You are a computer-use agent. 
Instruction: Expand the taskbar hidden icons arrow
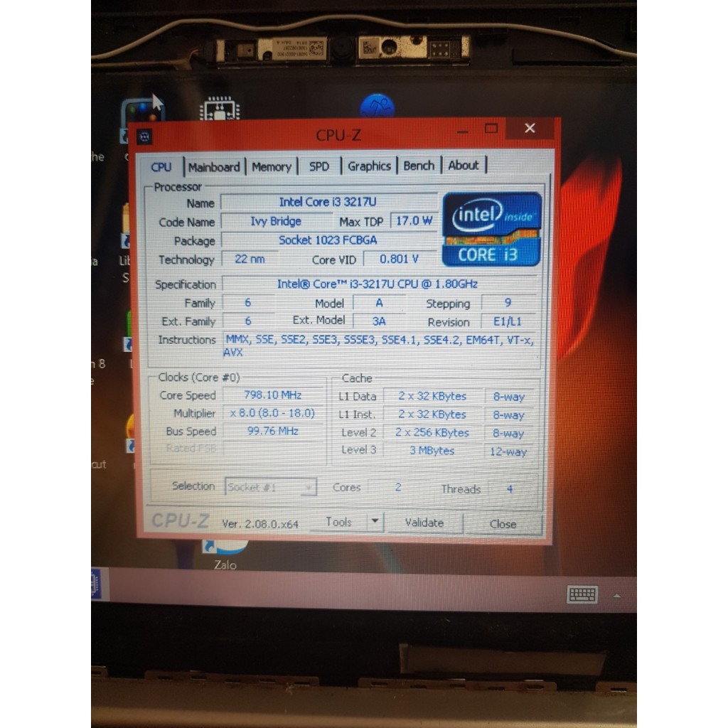[617, 596]
